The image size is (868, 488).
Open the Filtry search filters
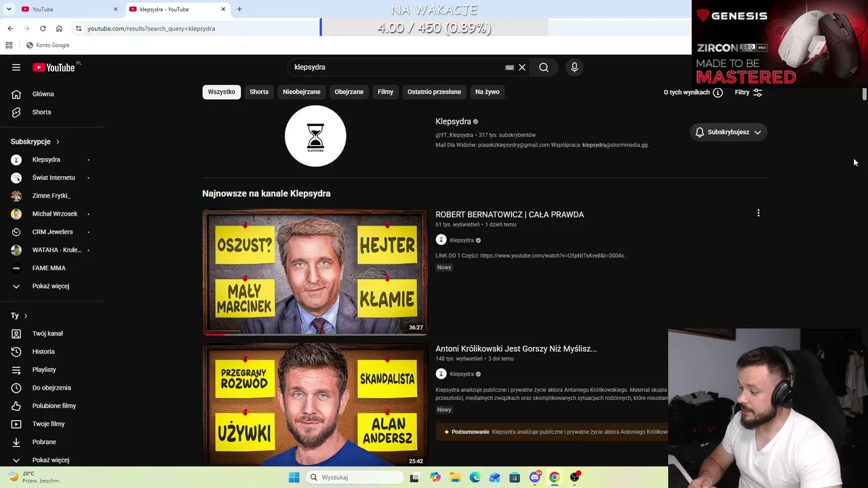pyautogui.click(x=749, y=92)
